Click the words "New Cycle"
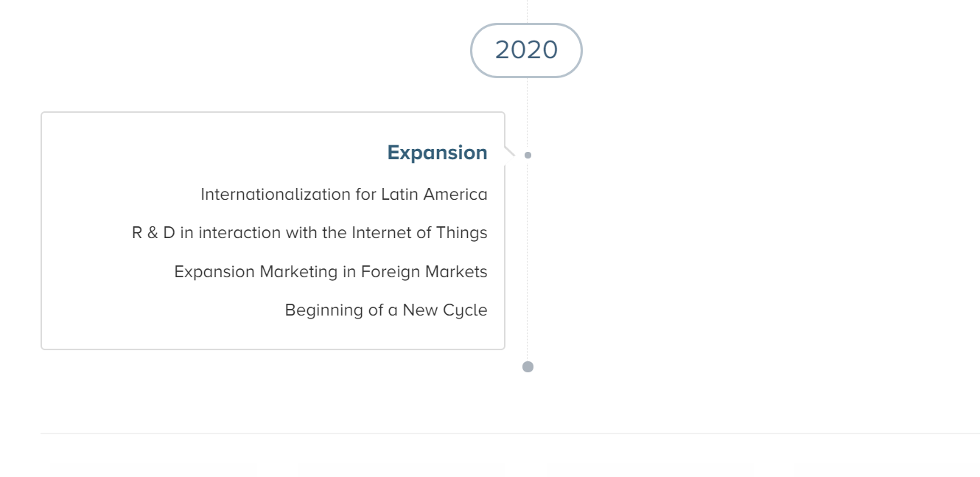The height and width of the screenshot is (477, 980). [x=445, y=310]
